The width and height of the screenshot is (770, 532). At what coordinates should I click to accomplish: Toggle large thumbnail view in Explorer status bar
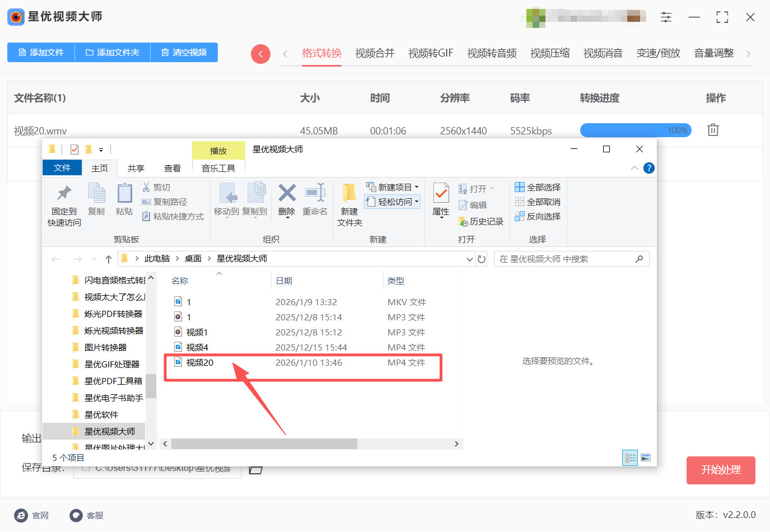[646, 458]
